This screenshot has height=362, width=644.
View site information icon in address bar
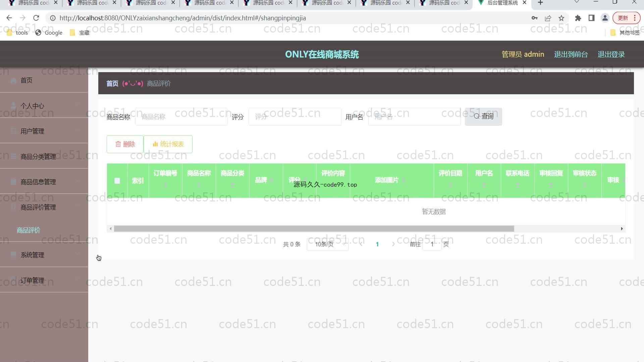pos(53,18)
